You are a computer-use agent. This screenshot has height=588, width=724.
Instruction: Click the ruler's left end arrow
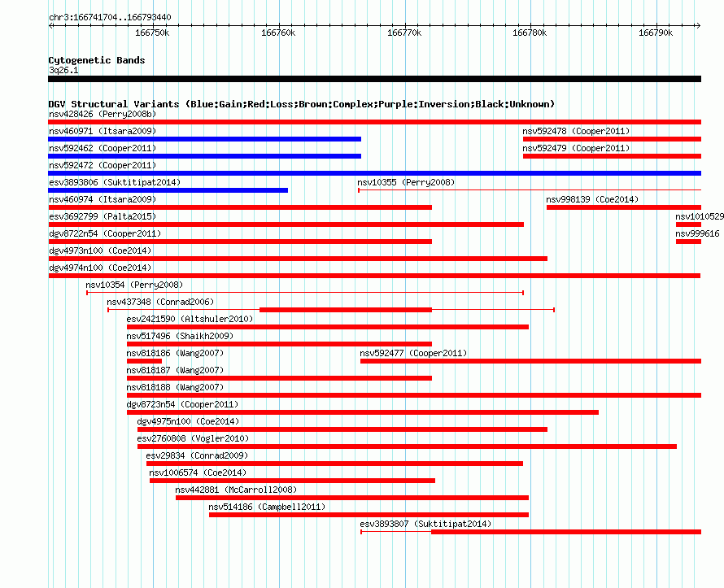[50, 25]
